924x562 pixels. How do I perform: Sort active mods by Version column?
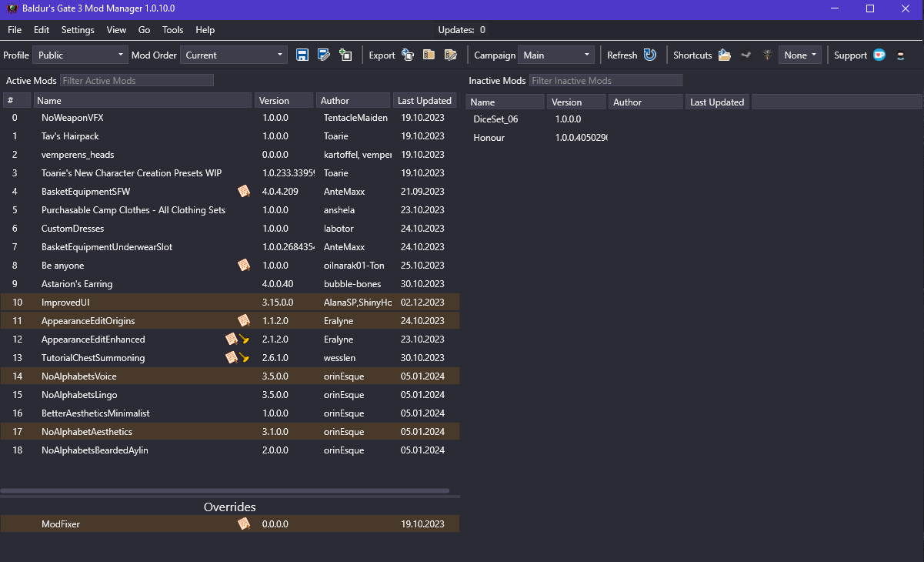(284, 101)
